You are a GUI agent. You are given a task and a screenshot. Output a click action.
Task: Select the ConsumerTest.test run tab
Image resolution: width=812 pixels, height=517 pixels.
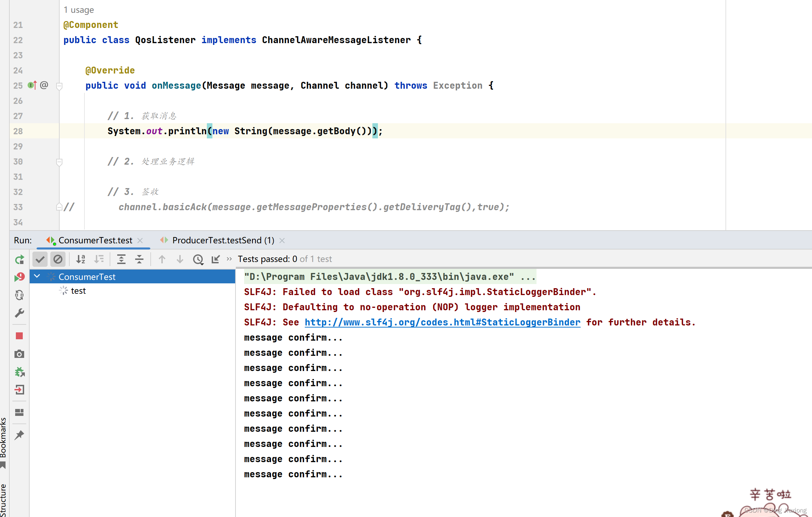coord(95,240)
